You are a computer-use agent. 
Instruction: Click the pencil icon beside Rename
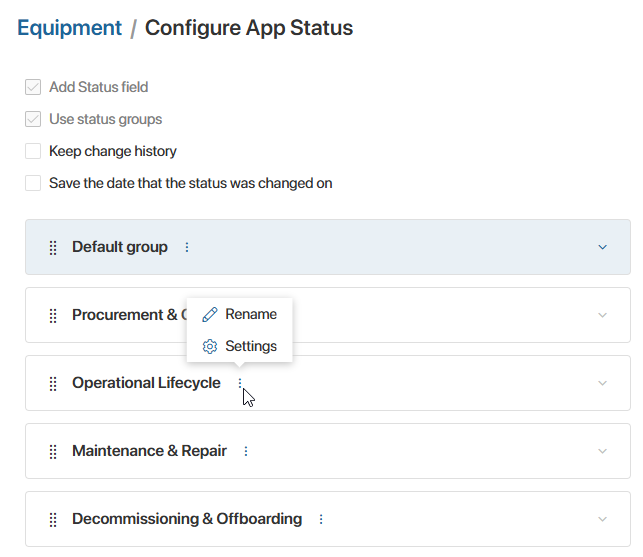click(x=210, y=315)
